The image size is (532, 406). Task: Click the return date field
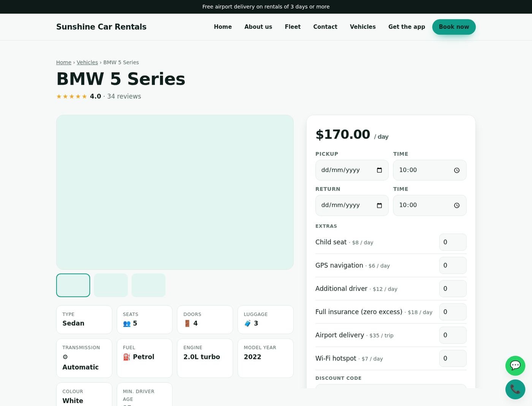click(352, 205)
